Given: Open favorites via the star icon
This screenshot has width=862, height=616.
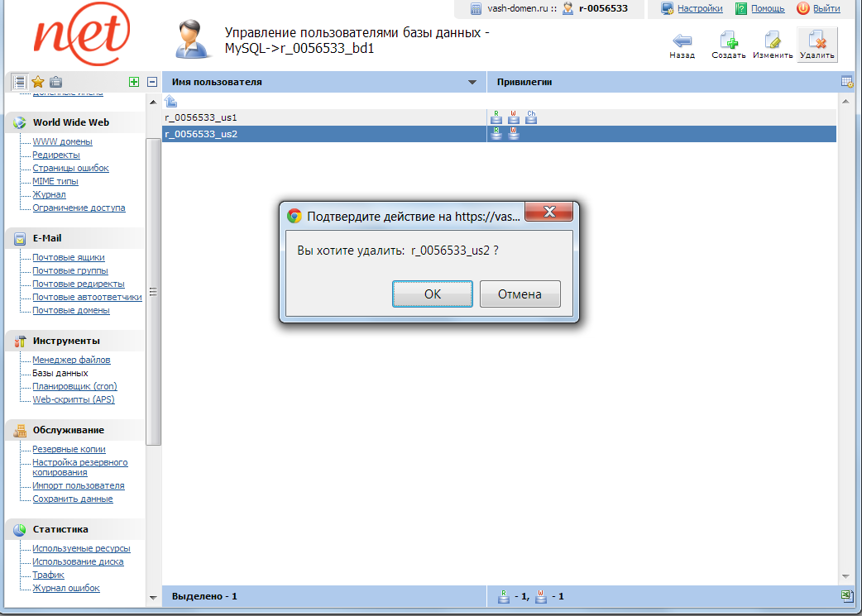Looking at the screenshot, I should [38, 82].
